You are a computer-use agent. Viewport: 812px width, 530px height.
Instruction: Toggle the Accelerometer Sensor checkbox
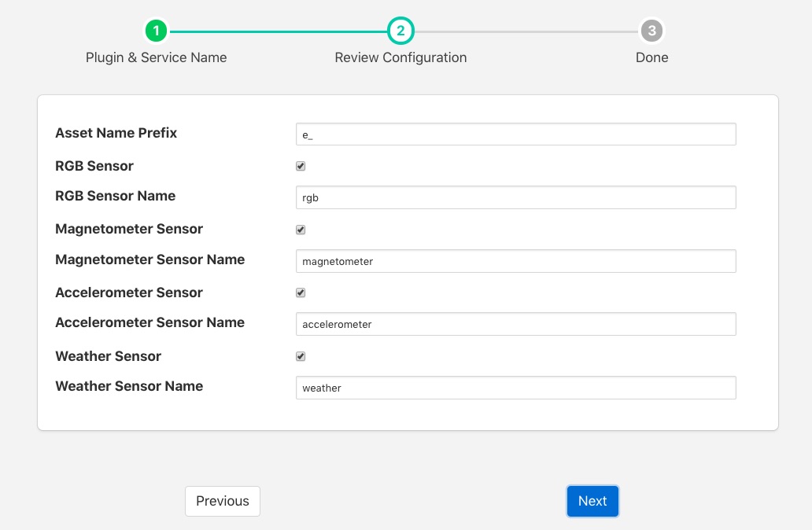(x=301, y=293)
